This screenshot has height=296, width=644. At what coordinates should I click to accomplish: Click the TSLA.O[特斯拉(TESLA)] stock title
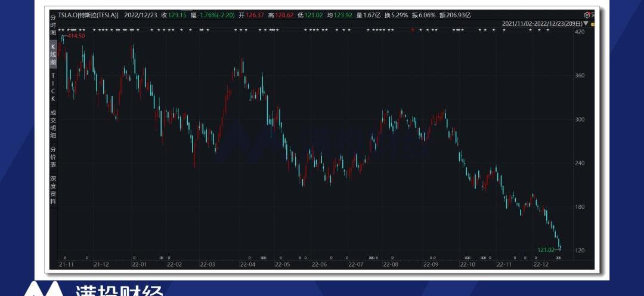[x=88, y=15]
